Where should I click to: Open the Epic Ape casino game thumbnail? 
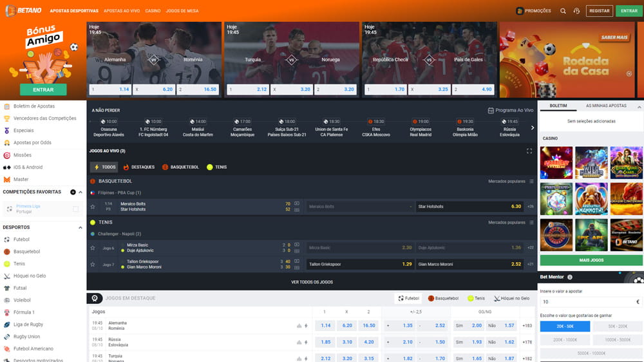591,234
